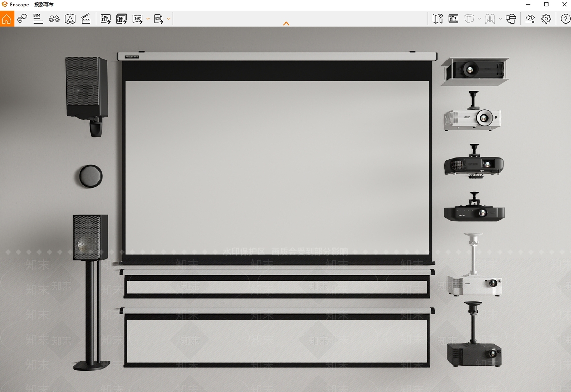This screenshot has height=392, width=571.
Task: Open the Mini Map icon
Action: pyautogui.click(x=438, y=19)
